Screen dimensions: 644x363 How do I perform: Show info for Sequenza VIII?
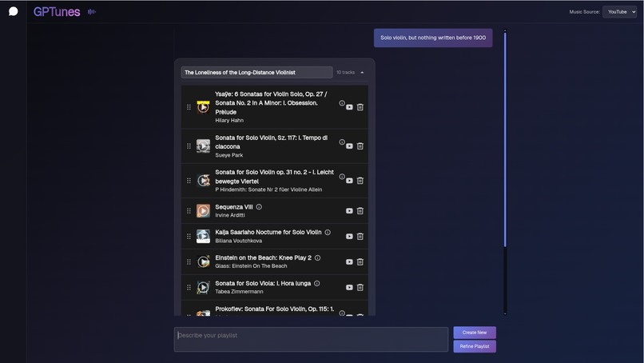pos(259,207)
